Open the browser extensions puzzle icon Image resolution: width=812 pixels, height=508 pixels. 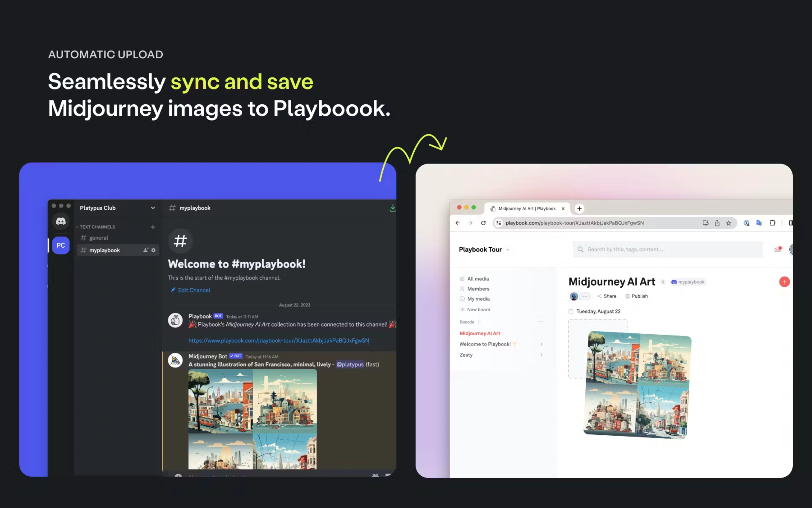pos(772,223)
